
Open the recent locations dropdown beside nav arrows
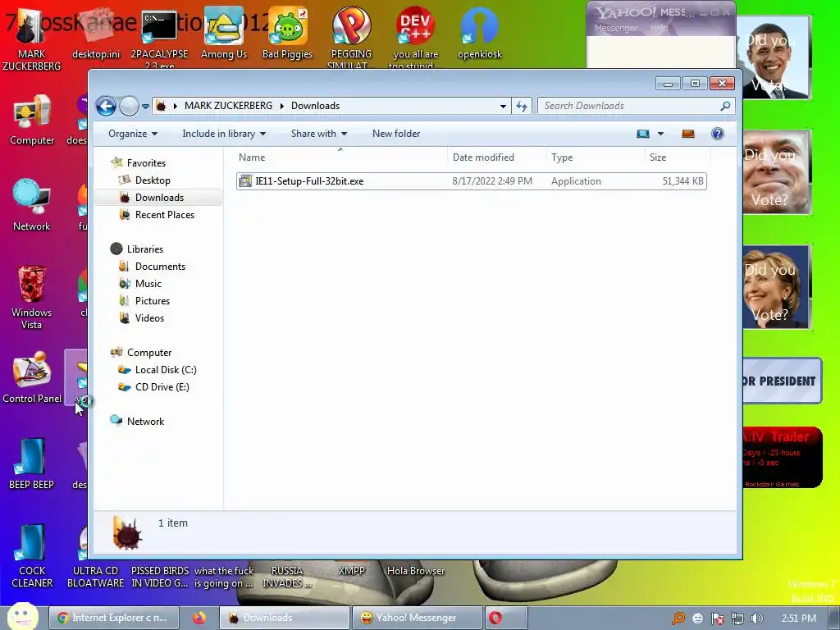[146, 107]
